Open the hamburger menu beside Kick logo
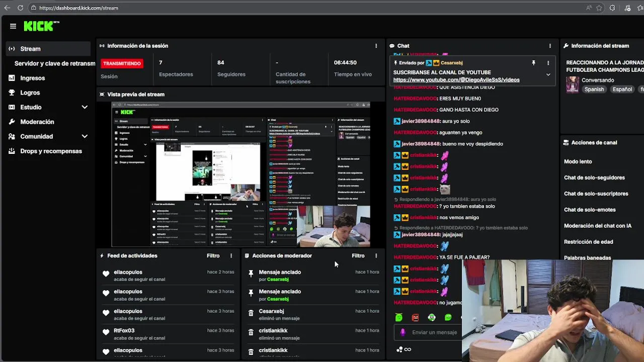 click(13, 26)
